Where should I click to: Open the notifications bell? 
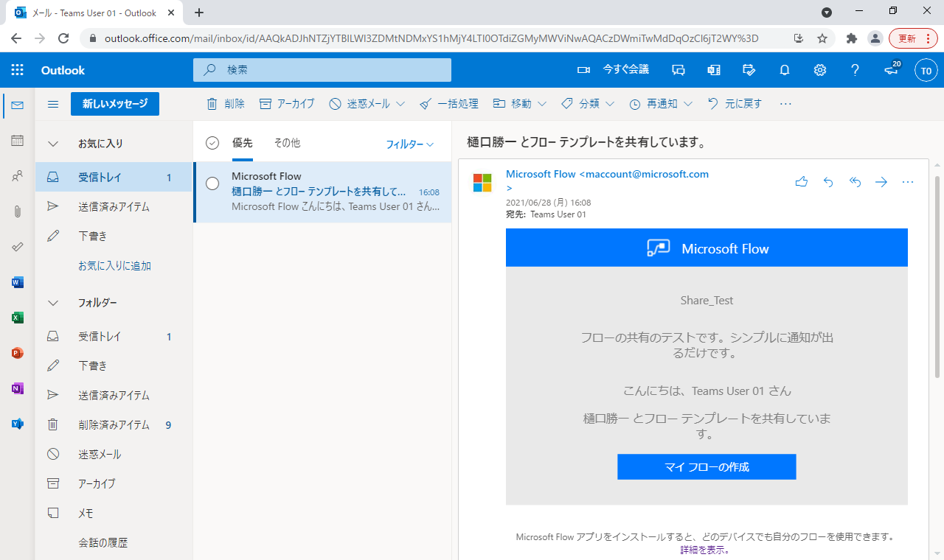[785, 70]
